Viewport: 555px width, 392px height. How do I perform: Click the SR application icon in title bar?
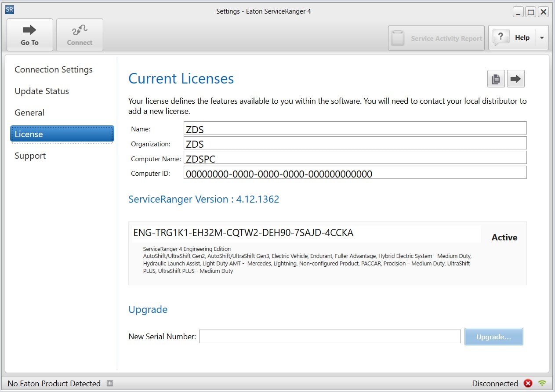coord(10,10)
